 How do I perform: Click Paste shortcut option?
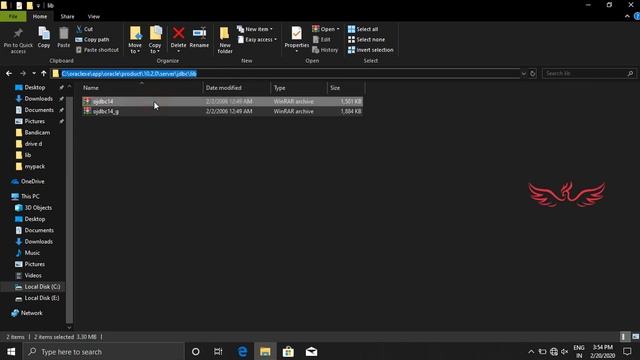(97, 50)
